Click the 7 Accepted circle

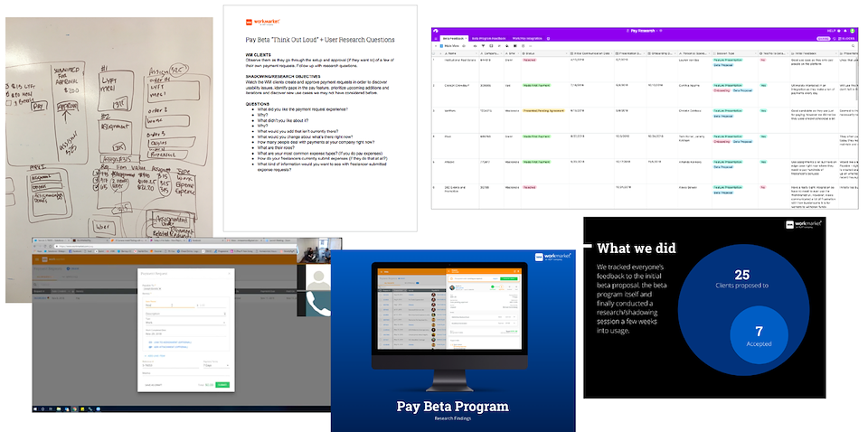[759, 335]
